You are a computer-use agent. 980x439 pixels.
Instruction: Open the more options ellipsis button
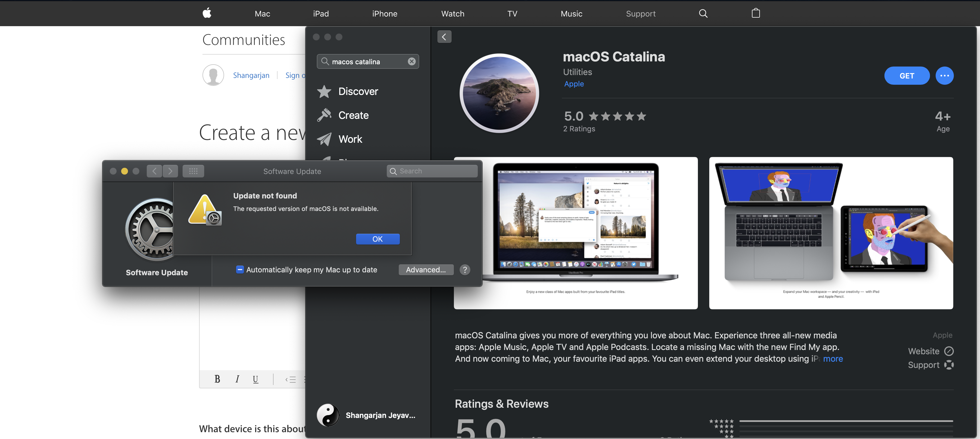[x=944, y=76]
